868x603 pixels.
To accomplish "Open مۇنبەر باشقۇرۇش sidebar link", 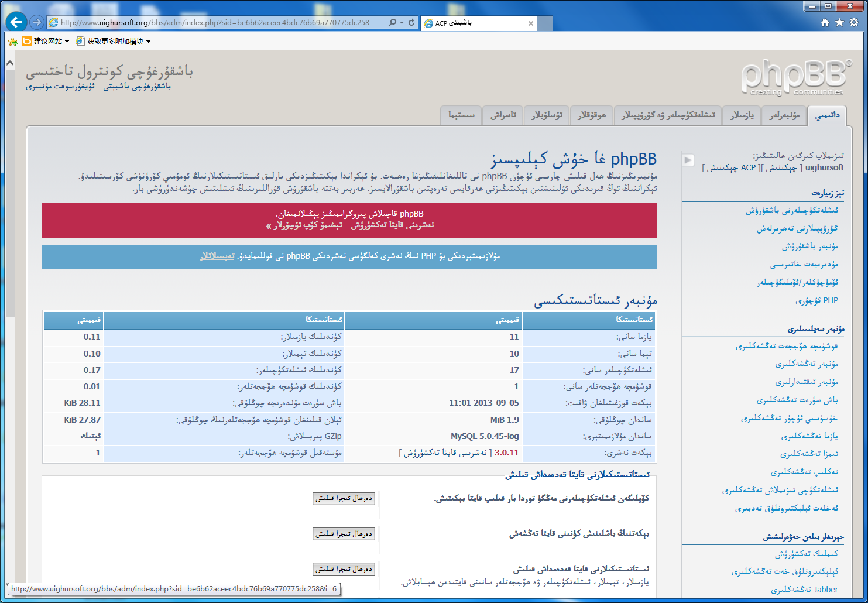I will pos(810,246).
